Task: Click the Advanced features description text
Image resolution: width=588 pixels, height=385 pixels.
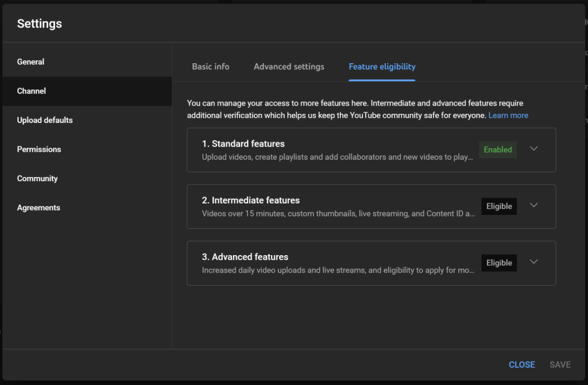Action: click(x=338, y=270)
